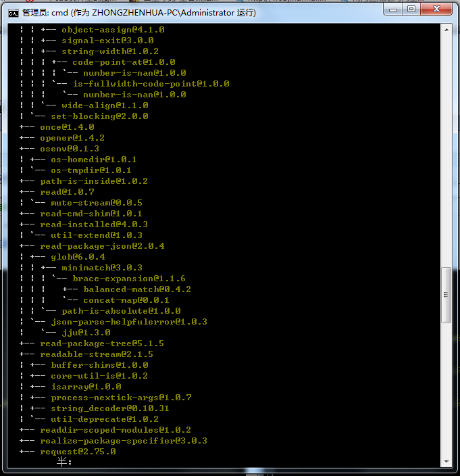Viewport: 460px width, 476px height.
Task: Click the vertical scrollbar thumb
Action: (446, 295)
